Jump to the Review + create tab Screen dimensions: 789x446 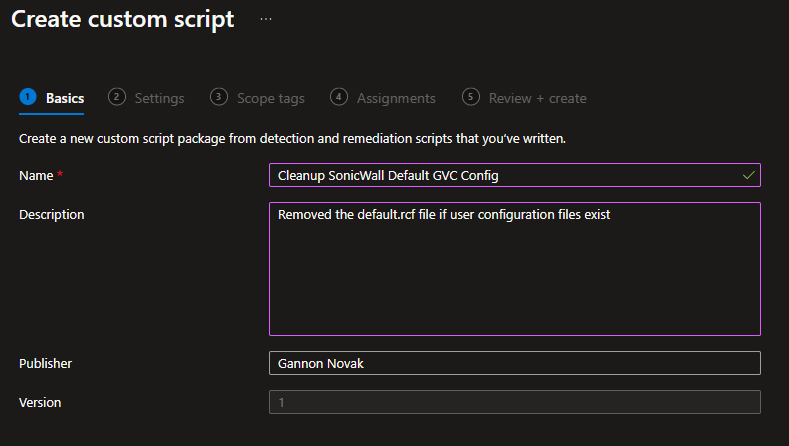click(537, 98)
